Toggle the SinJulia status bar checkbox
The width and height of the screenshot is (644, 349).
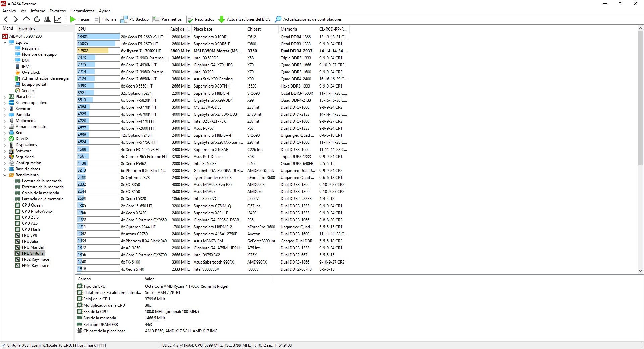pyautogui.click(x=3, y=345)
